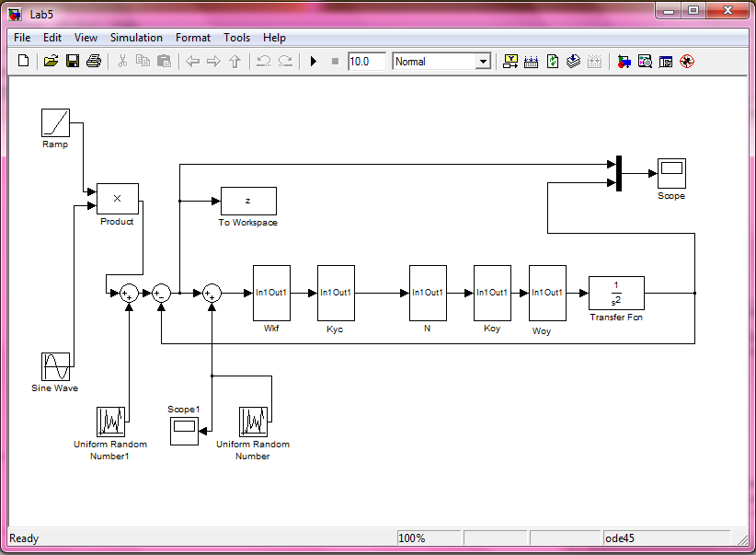Click the Ready status text

[24, 538]
